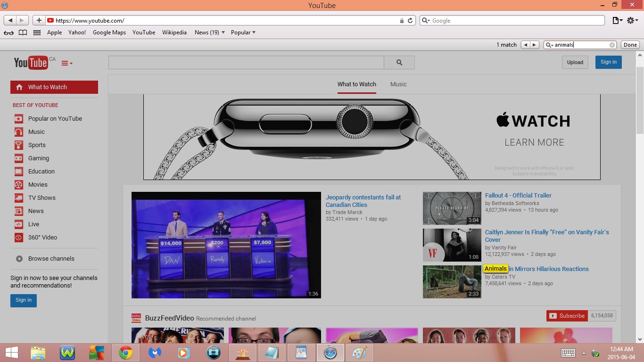
Task: Switch to the Music tab
Action: click(398, 84)
